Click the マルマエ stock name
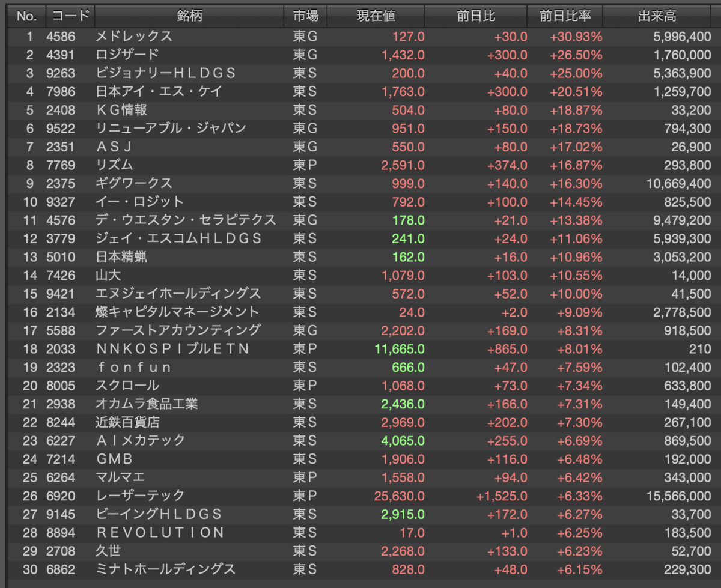 point(121,477)
